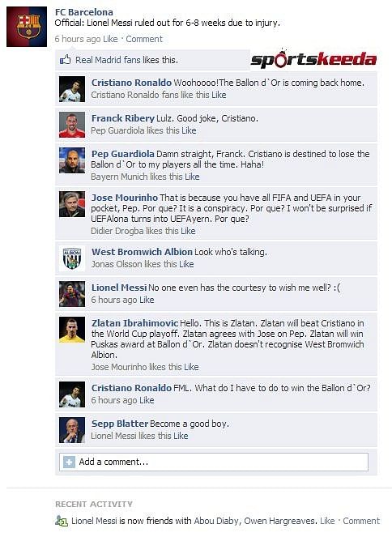Click the Add a comment field
392x537 pixels.
pos(214,462)
